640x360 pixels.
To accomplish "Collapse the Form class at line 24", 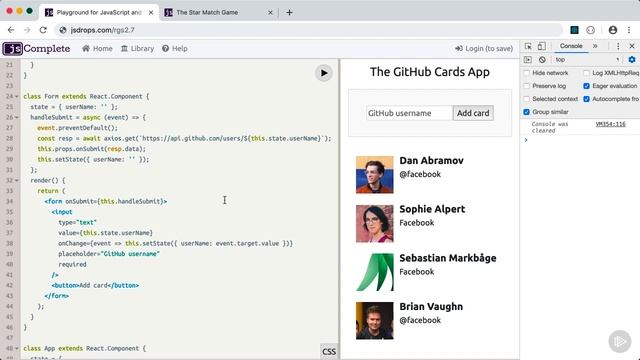I will click(17, 96).
